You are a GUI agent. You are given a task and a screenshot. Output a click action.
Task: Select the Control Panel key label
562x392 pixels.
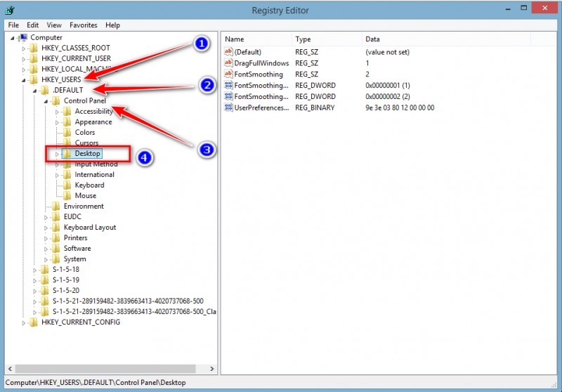pyautogui.click(x=85, y=100)
